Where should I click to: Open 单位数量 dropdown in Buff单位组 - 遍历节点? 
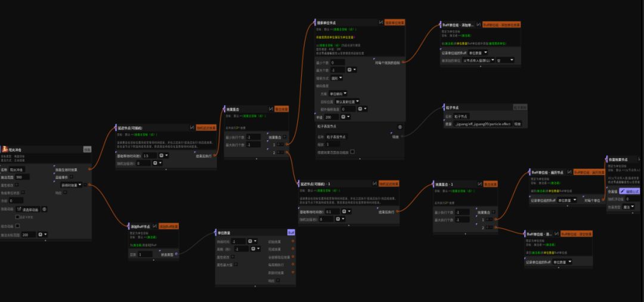tap(567, 200)
